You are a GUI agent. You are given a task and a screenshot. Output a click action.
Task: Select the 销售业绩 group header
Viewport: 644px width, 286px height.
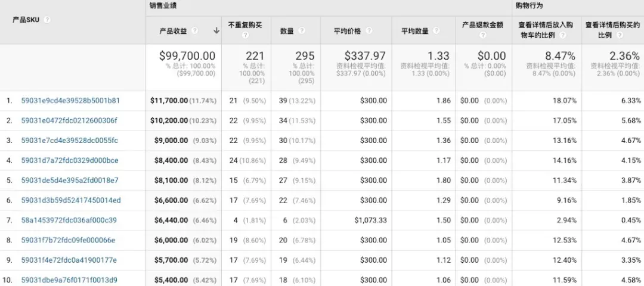coord(163,6)
